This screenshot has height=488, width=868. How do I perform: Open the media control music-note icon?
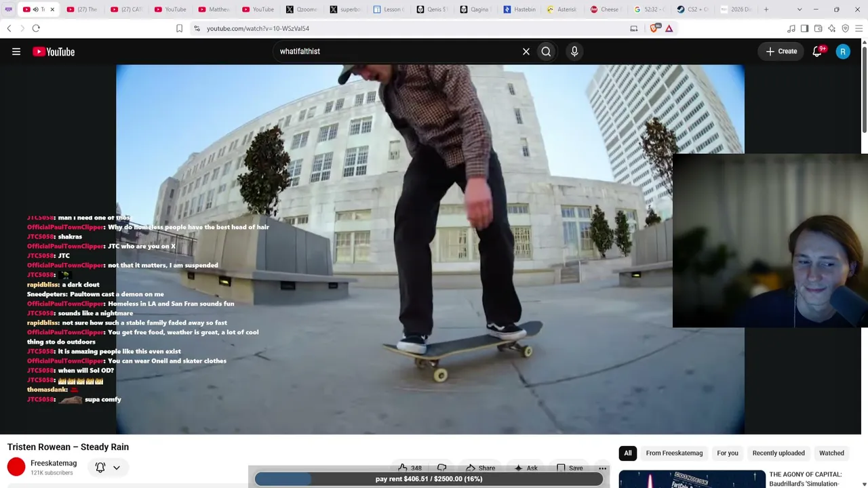pos(791,28)
